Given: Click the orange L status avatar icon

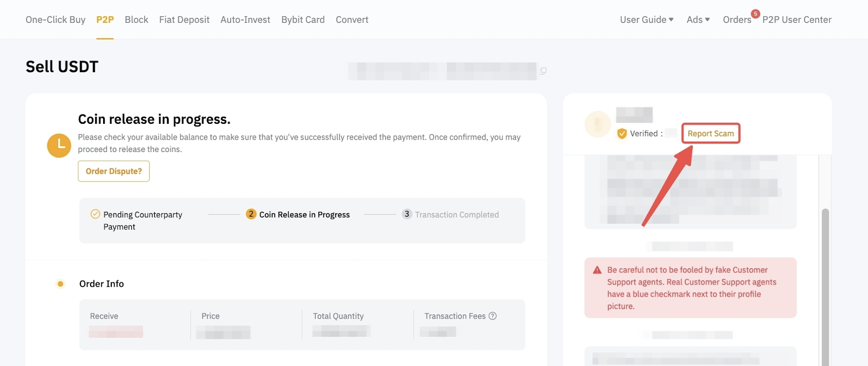Looking at the screenshot, I should (59, 146).
